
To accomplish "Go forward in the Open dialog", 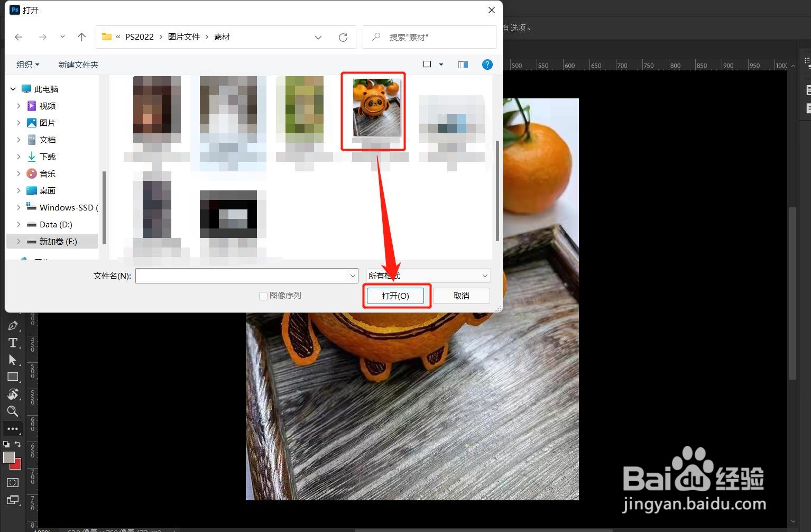I will pyautogui.click(x=43, y=37).
